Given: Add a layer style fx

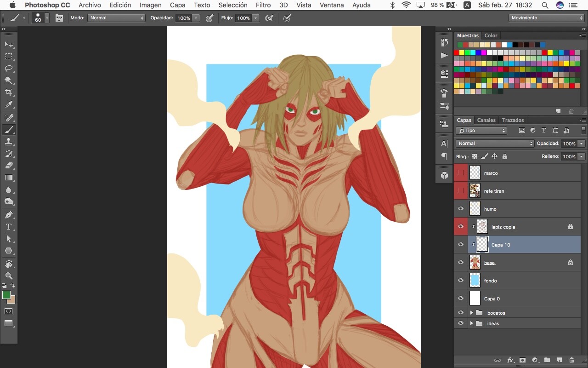Looking at the screenshot, I should coord(510,360).
